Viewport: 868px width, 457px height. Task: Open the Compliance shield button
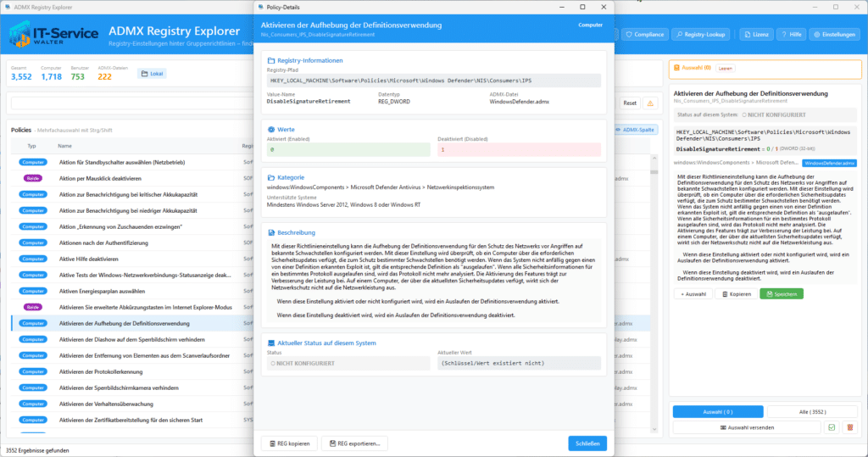click(x=644, y=35)
